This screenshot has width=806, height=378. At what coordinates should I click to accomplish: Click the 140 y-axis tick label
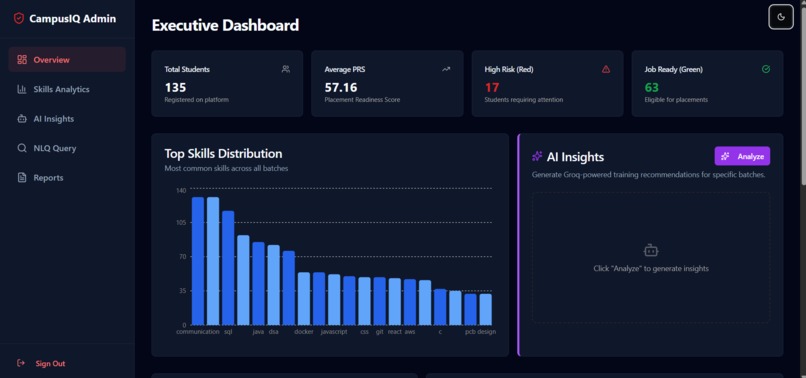pyautogui.click(x=181, y=190)
